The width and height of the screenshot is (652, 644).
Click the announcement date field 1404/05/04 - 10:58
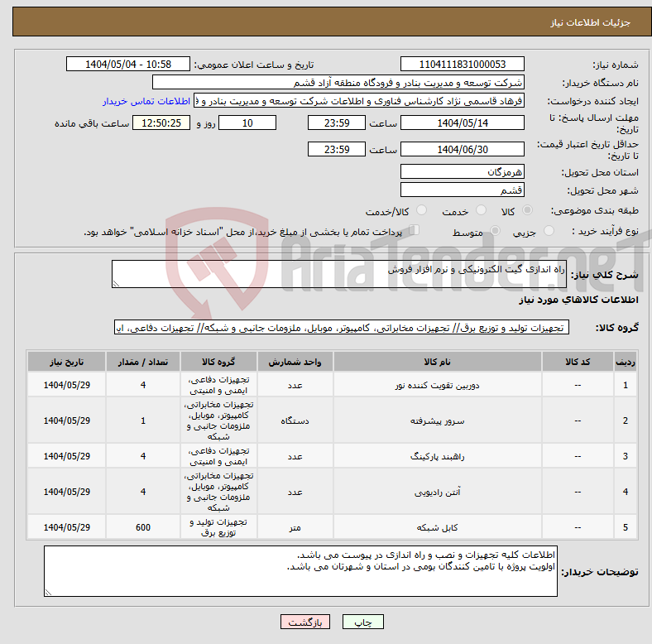pyautogui.click(x=128, y=65)
